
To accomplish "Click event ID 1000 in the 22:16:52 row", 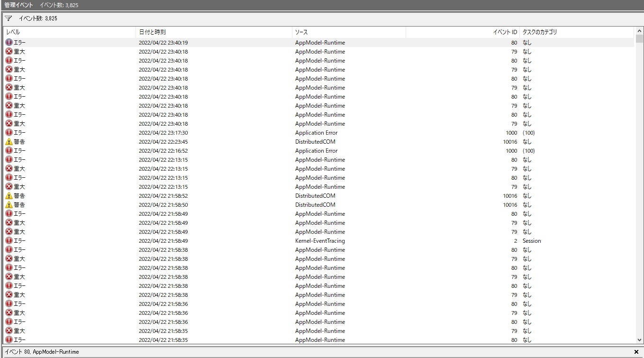I will point(511,151).
